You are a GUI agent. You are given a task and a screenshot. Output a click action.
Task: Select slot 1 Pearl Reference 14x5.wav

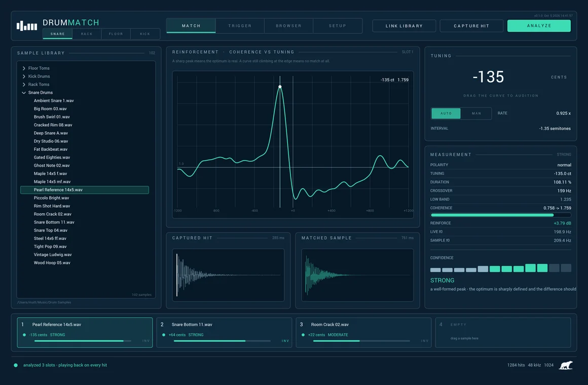click(x=85, y=332)
